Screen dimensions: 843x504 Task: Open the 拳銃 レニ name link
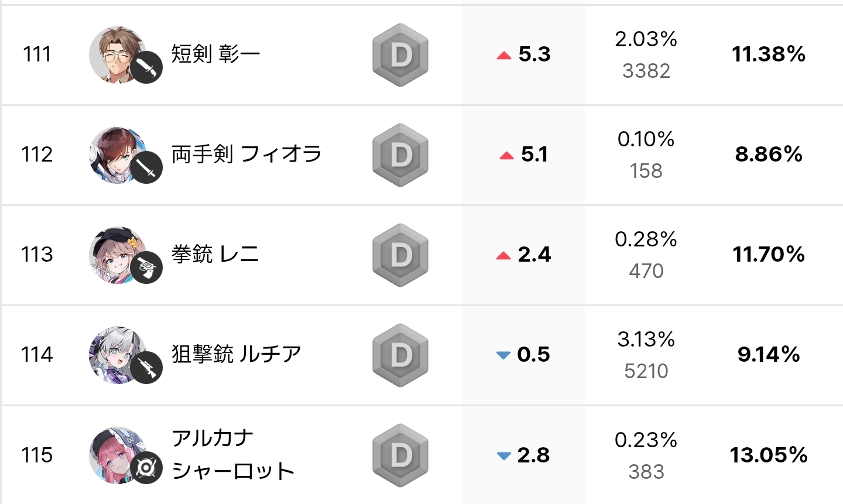coord(215,255)
